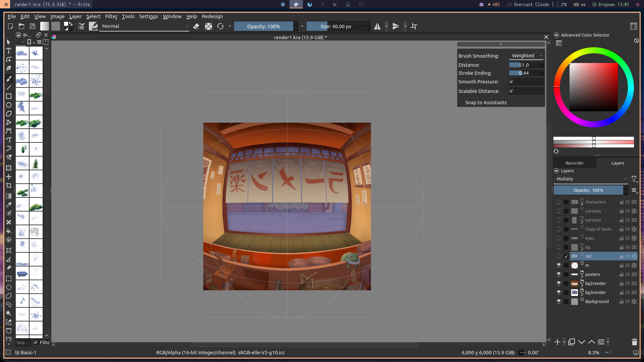Switch to the Recorder tab
The width and height of the screenshot is (644, 362).
pos(575,163)
